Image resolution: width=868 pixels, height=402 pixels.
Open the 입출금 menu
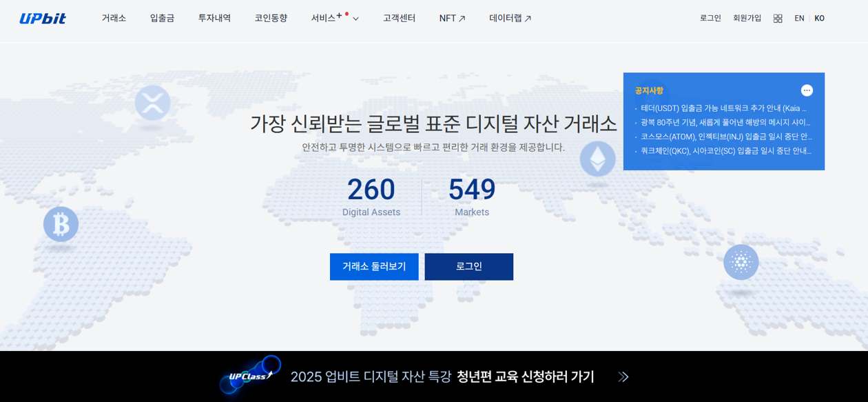pos(162,18)
